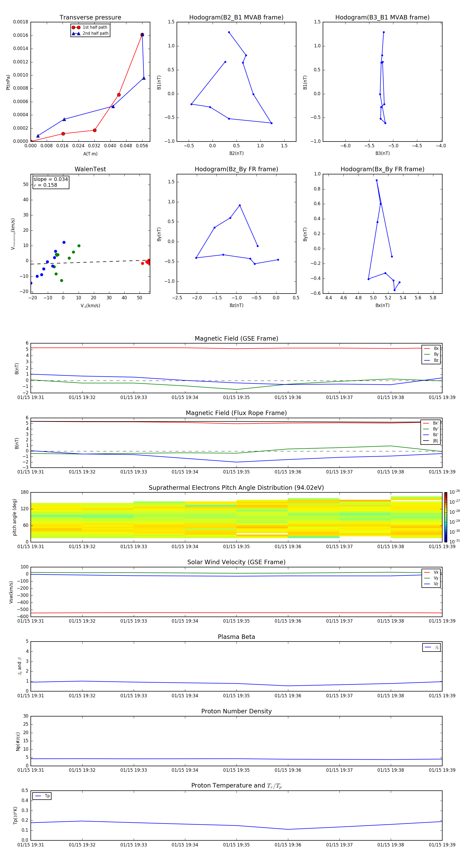Click the "Proton Temperature and Te/Tp" title
This screenshot has width=473, height=868.
click(x=236, y=786)
